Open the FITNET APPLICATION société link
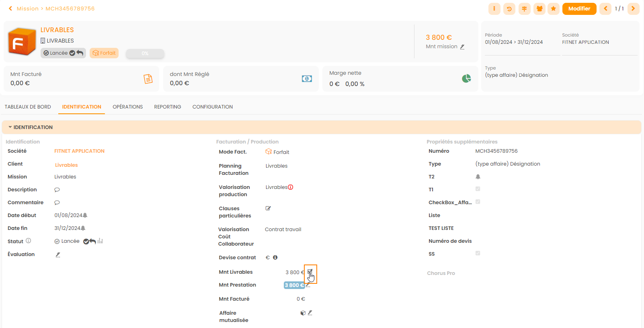 tap(79, 151)
